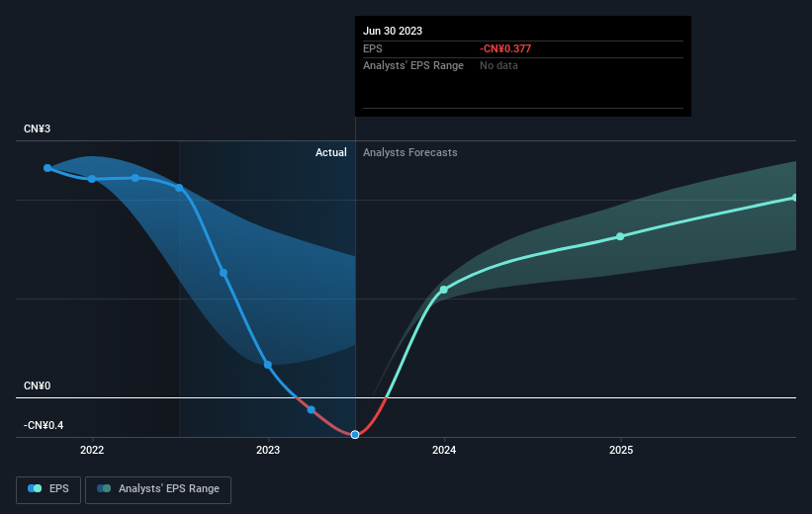Click the 2025 x-axis label
The image size is (812, 514).
click(621, 450)
